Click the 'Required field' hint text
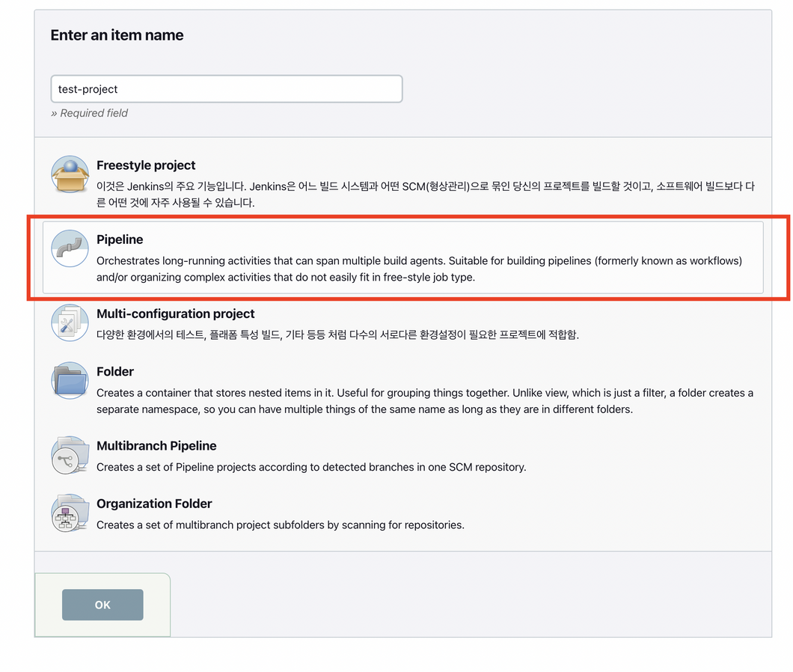Viewport: 793px width, 672px height. (x=90, y=113)
